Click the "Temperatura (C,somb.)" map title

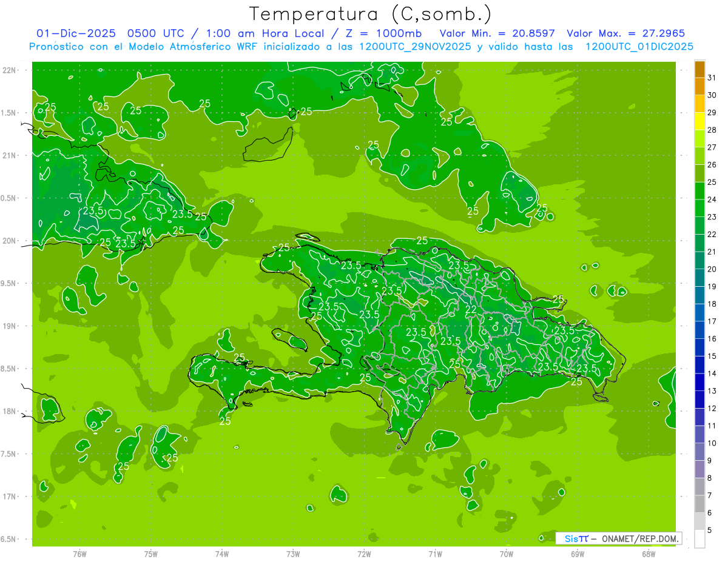tap(371, 14)
